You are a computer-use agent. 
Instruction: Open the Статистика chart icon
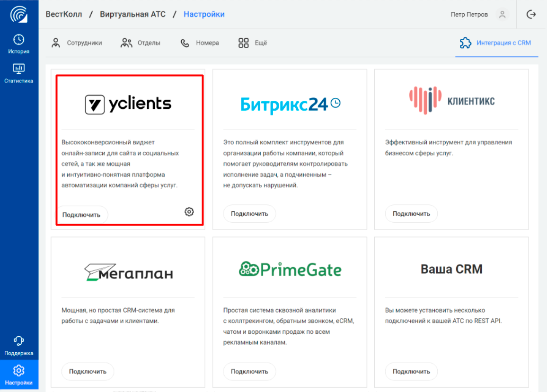19,69
